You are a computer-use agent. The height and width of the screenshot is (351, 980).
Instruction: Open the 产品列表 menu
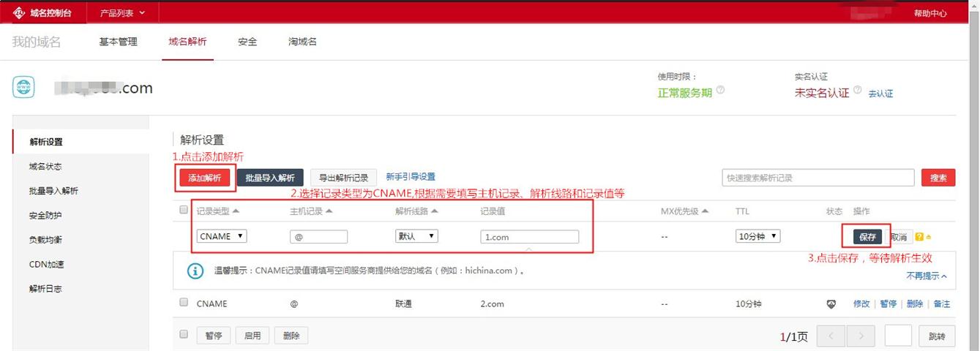coord(121,12)
